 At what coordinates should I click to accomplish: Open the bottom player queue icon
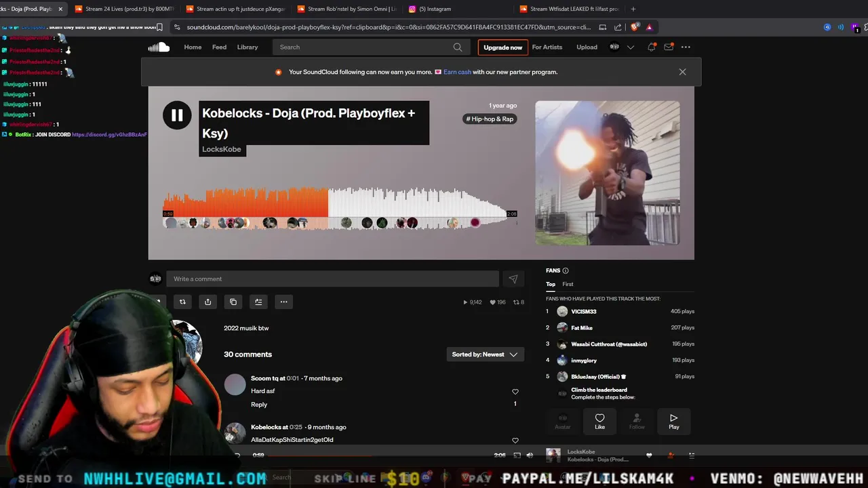click(692, 455)
